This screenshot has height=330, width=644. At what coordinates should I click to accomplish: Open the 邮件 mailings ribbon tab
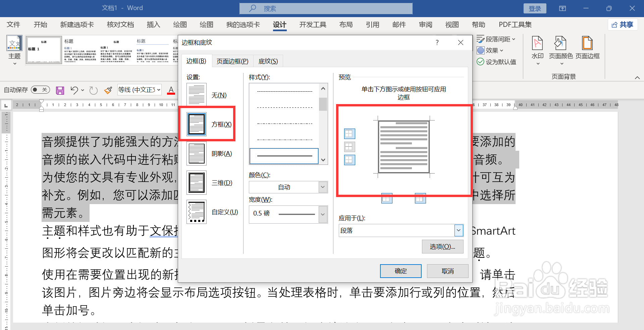399,25
